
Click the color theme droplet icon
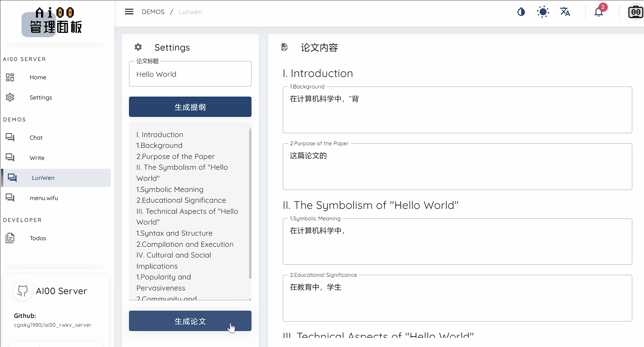[521, 12]
